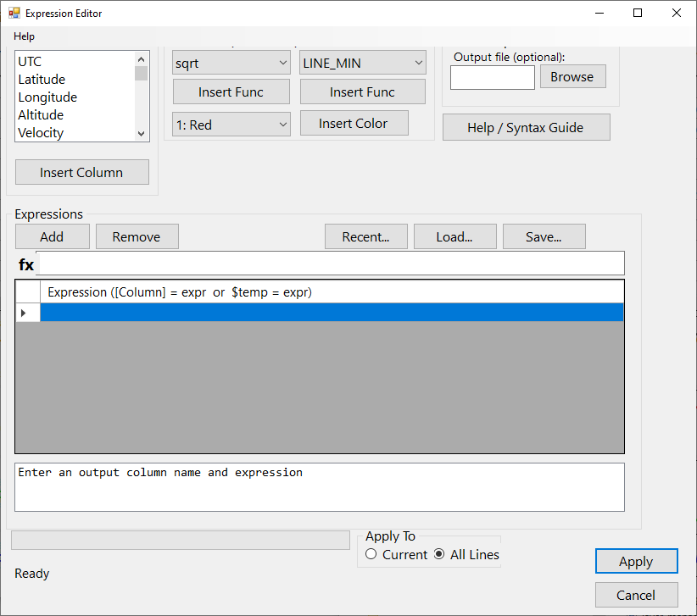Save the current expressions
The width and height of the screenshot is (697, 616).
(544, 236)
